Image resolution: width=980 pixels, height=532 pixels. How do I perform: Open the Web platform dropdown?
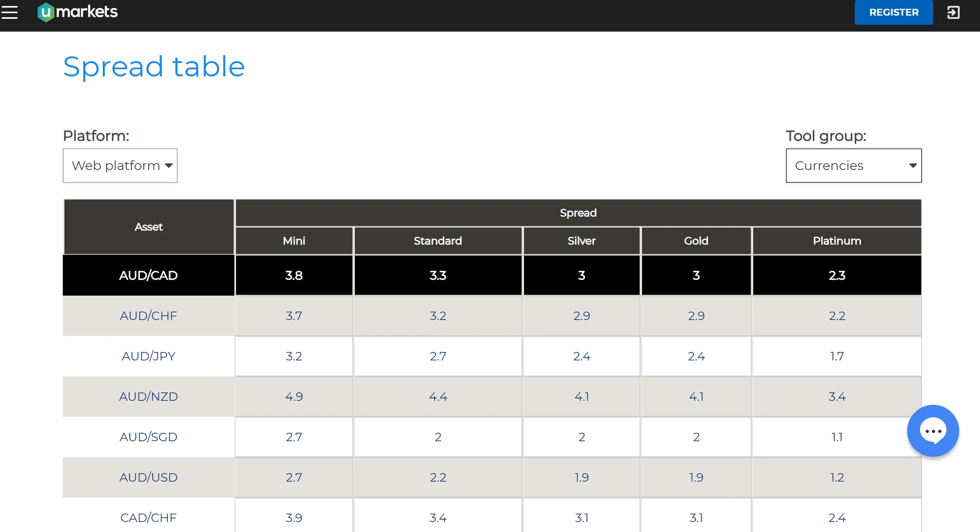[x=120, y=166]
